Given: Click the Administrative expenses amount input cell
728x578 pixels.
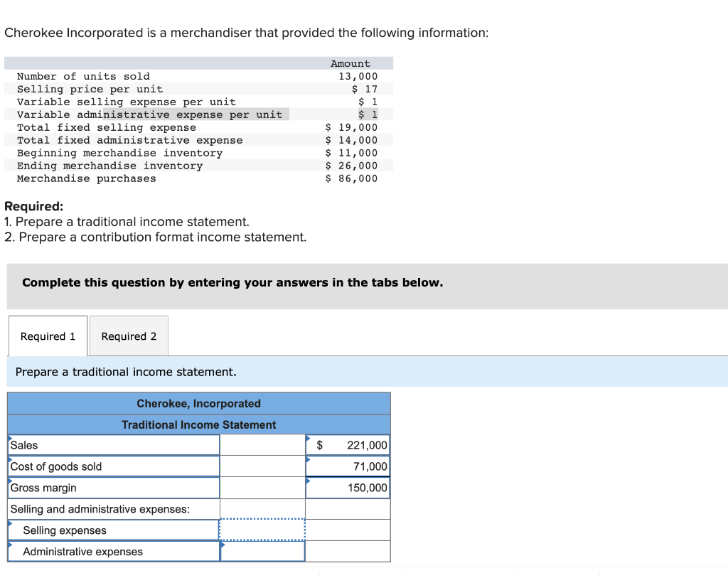Looking at the screenshot, I should (x=262, y=552).
